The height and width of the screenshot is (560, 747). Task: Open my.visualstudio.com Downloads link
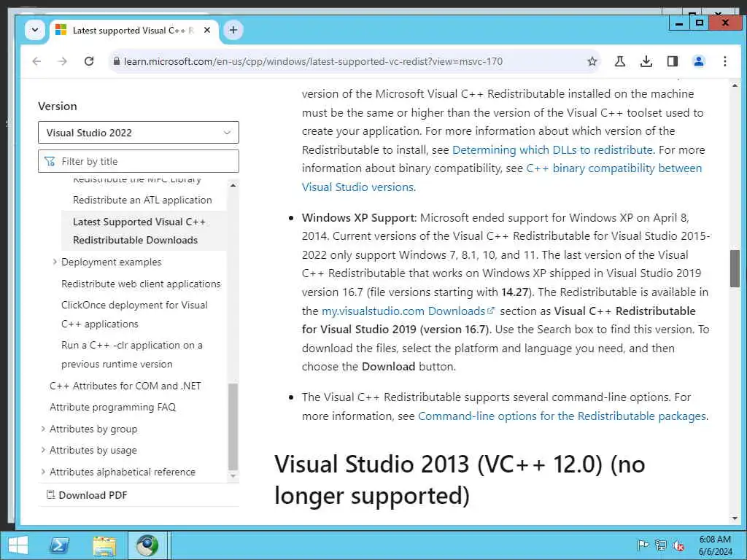409,311
